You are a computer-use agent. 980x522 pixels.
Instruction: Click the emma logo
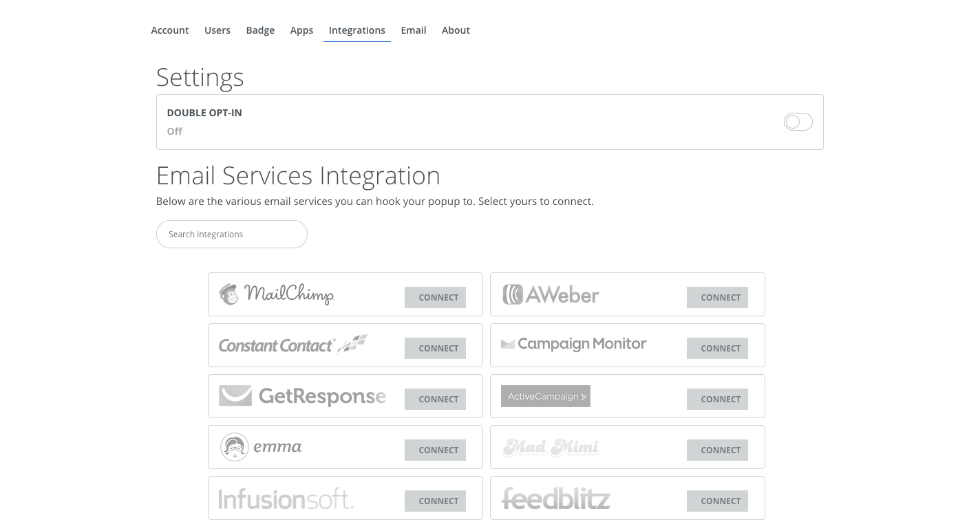(x=261, y=447)
